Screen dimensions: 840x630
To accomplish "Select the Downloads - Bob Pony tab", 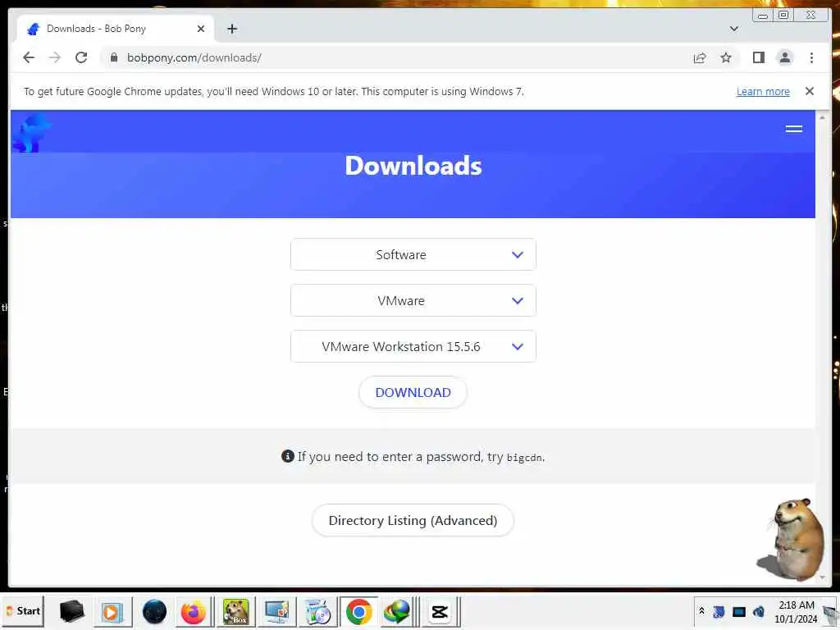I will 116,29.
